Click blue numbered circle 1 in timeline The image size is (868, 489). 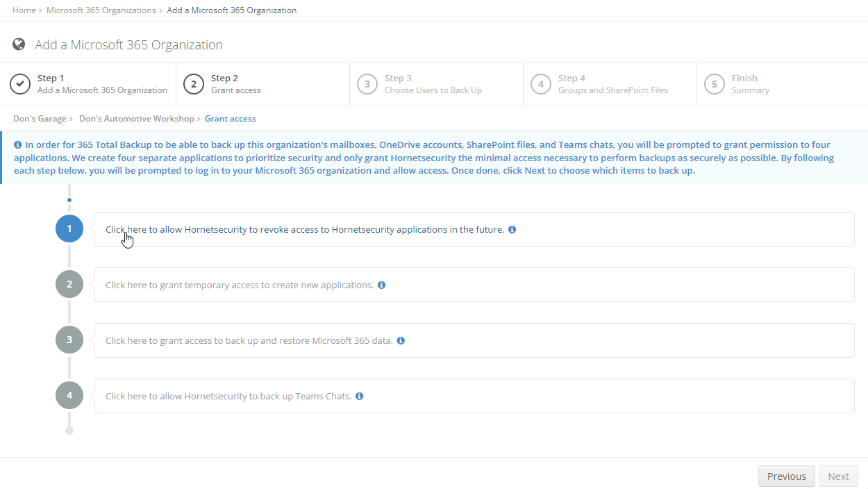coord(69,229)
